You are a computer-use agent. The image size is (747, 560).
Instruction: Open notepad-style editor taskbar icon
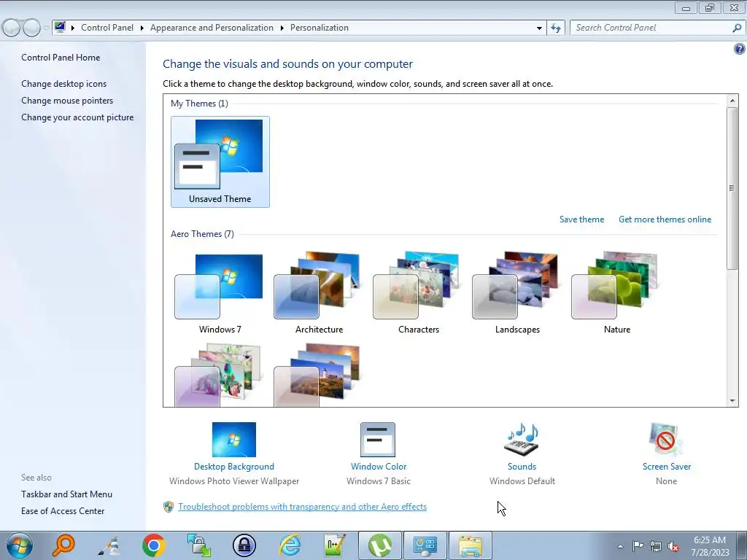334,545
